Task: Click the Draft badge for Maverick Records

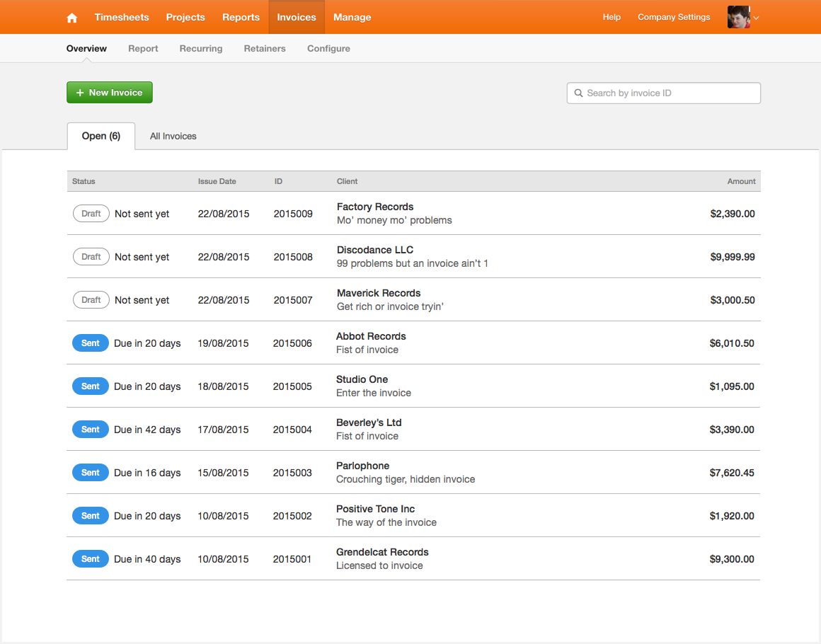Action: (x=91, y=300)
